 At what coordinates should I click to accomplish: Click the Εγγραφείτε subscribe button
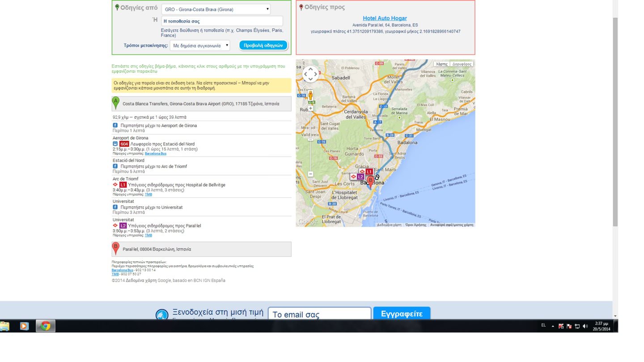401,314
